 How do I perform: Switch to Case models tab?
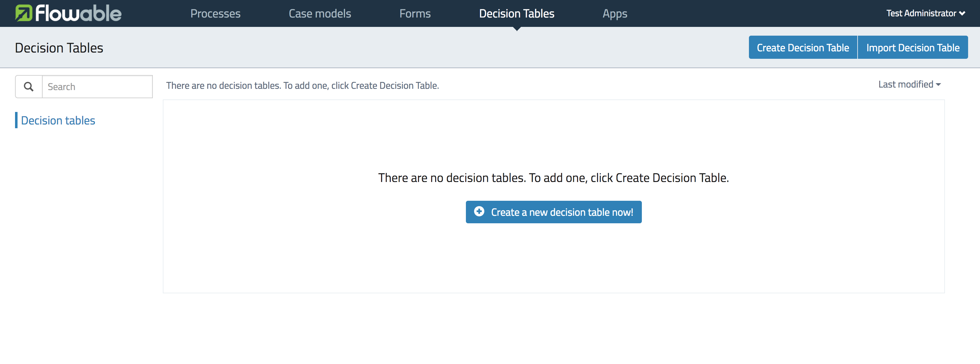320,14
